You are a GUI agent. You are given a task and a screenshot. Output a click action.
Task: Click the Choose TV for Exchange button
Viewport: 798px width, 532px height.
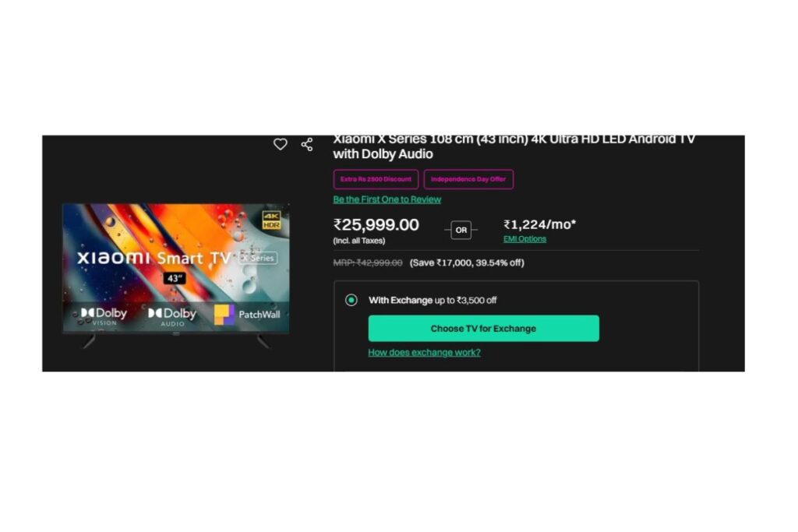[x=483, y=329]
